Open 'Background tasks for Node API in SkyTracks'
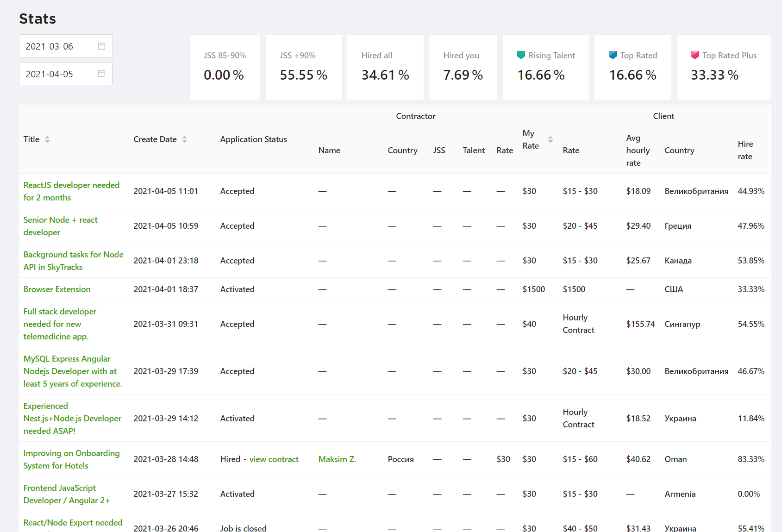 [74, 261]
